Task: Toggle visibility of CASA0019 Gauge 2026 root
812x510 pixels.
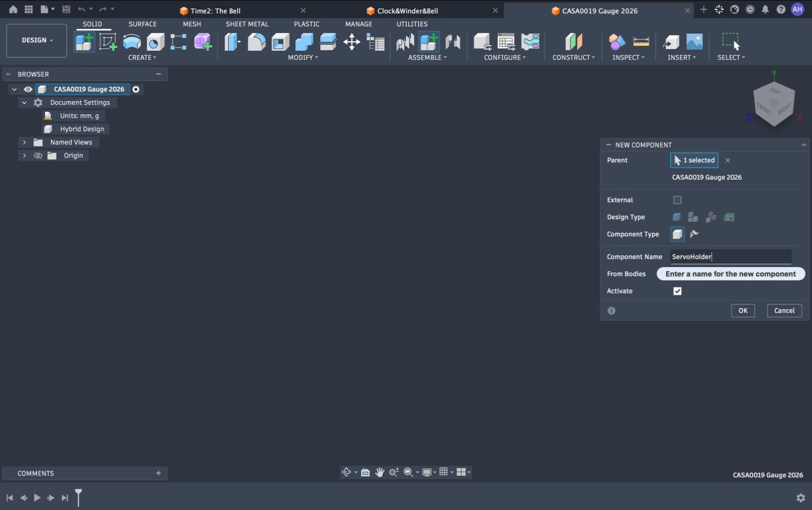Action: tap(28, 89)
